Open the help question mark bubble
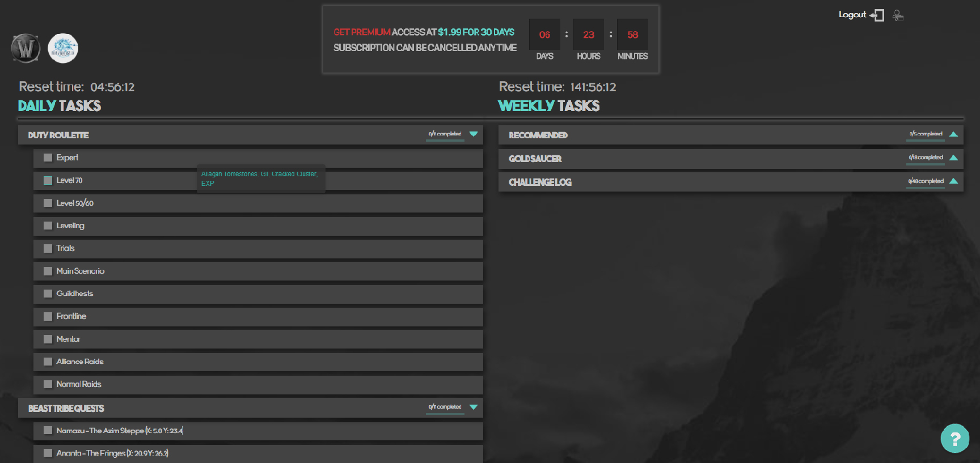 click(x=954, y=438)
